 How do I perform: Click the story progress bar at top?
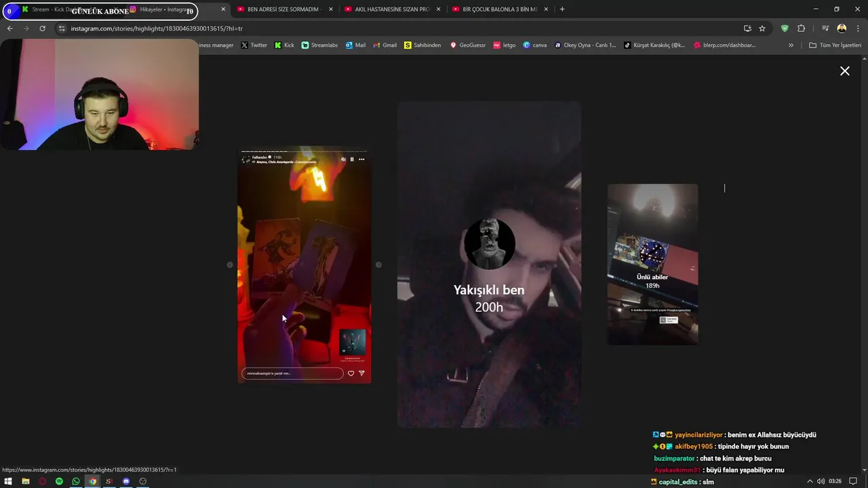(304, 151)
